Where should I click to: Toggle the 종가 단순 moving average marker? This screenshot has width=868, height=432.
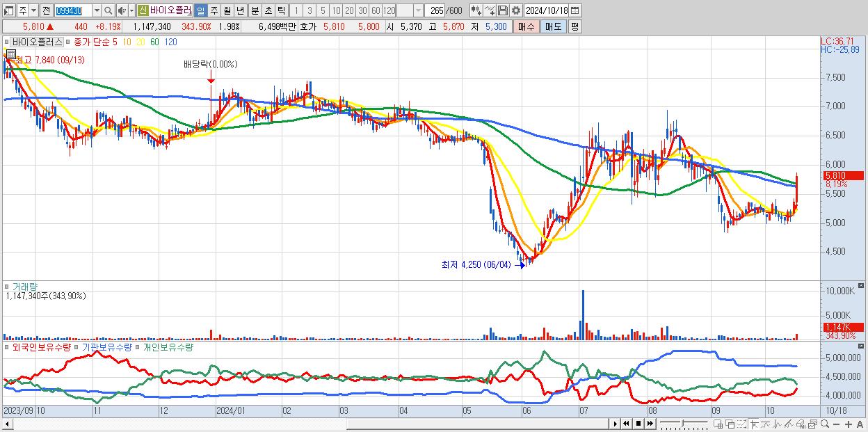(x=69, y=42)
